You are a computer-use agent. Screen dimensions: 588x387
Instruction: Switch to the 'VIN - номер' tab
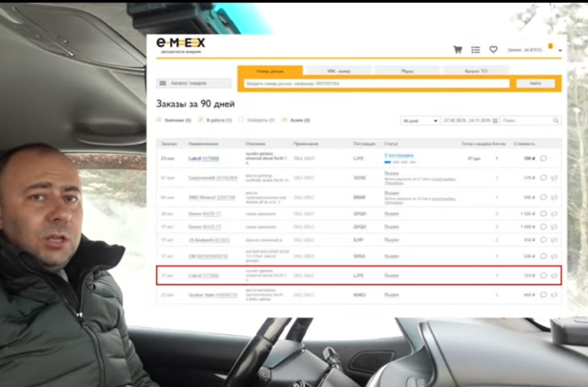click(x=338, y=71)
